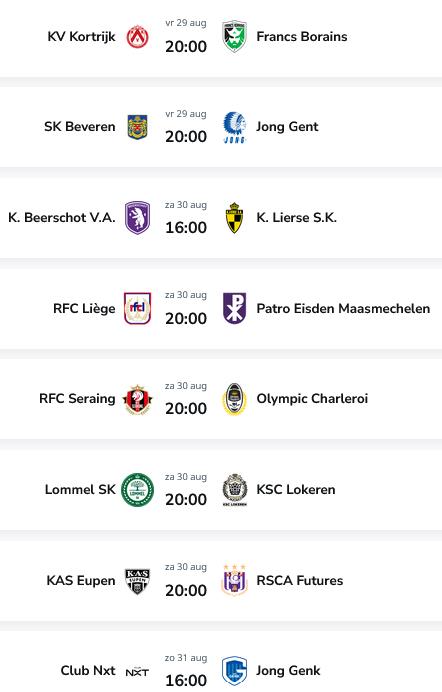
Task: Click the Olympic Charleroi team name
Action: (x=312, y=399)
